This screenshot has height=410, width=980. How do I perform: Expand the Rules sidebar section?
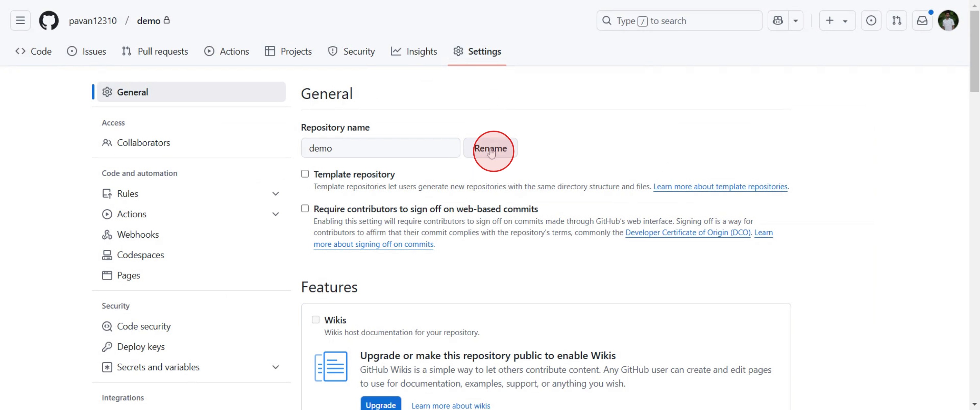click(275, 194)
